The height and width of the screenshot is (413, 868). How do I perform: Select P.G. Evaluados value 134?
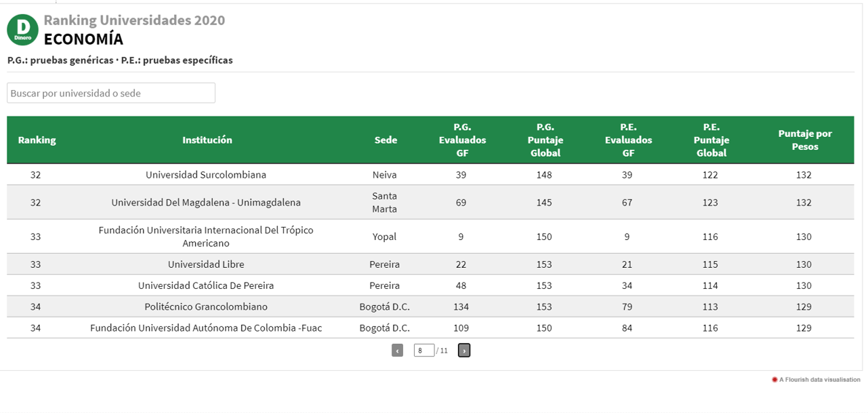coord(461,307)
